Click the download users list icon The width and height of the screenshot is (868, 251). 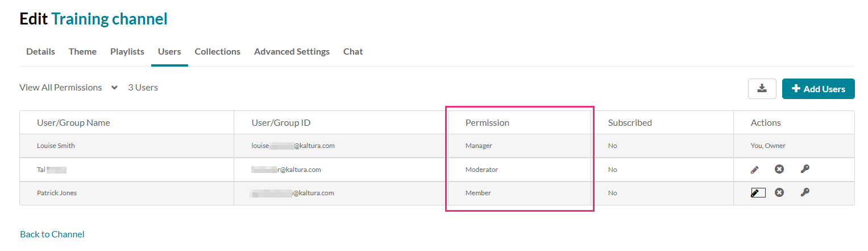[x=762, y=89]
